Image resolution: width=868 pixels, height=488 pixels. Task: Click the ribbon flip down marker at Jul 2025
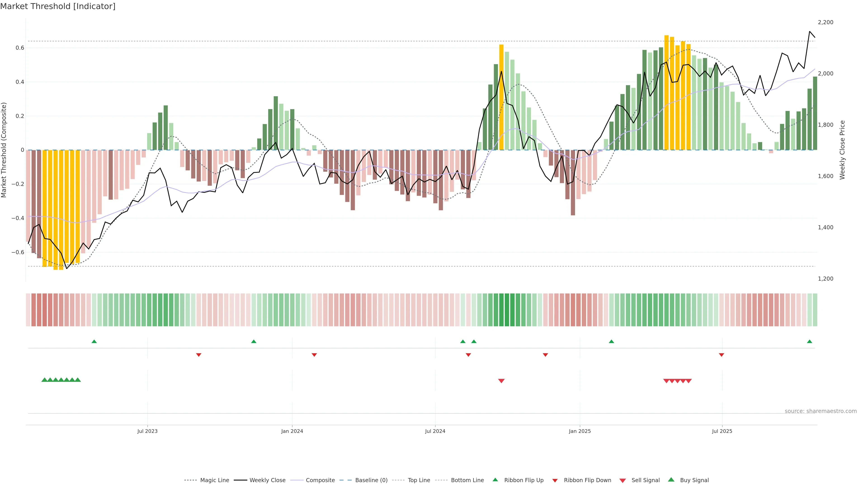tap(722, 355)
